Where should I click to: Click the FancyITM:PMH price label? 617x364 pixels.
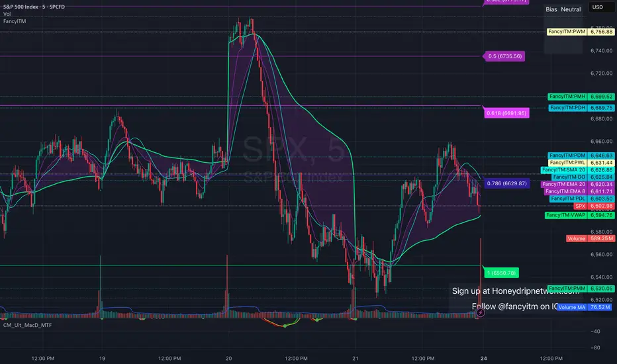[581, 97]
